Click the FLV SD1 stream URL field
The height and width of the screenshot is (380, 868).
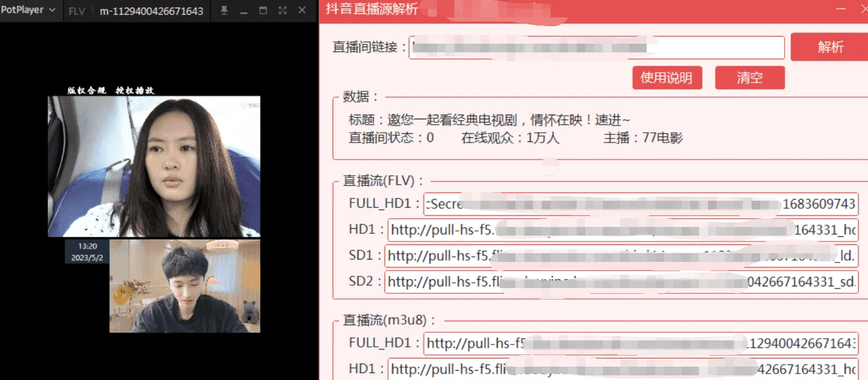(620, 255)
